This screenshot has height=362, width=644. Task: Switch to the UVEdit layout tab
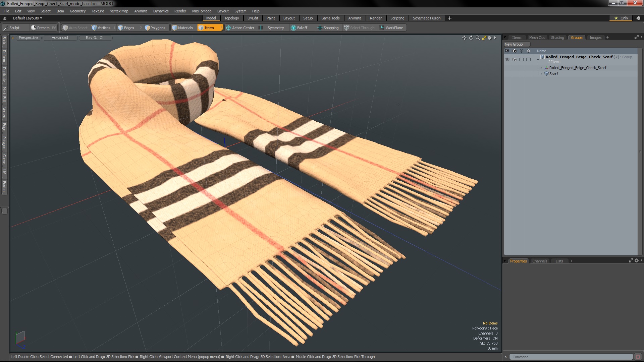[x=253, y=18]
